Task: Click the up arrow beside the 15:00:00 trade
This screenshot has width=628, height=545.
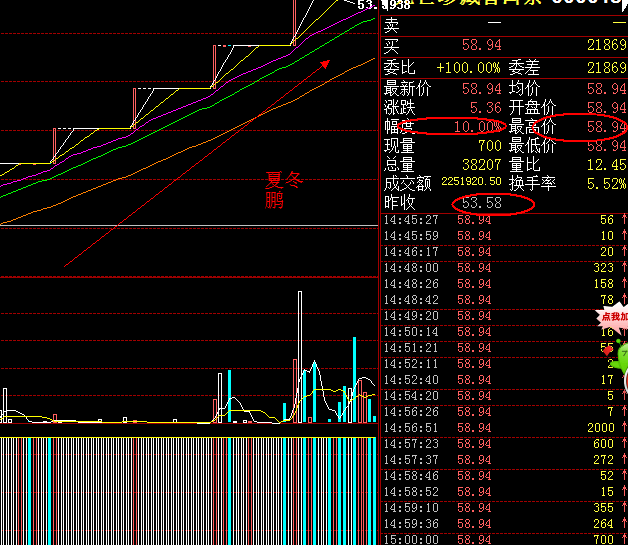Action: click(623, 539)
